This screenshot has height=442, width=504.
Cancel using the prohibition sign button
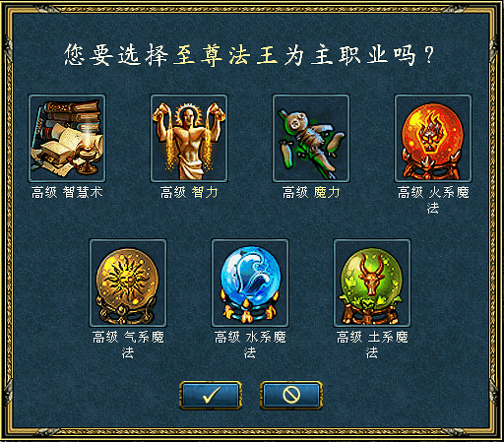point(291,395)
